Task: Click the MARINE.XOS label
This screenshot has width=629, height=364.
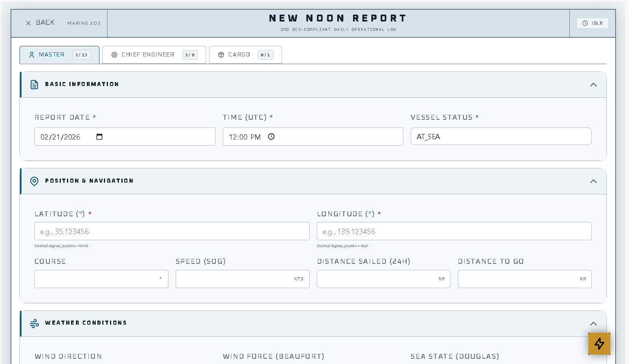Action: click(84, 23)
